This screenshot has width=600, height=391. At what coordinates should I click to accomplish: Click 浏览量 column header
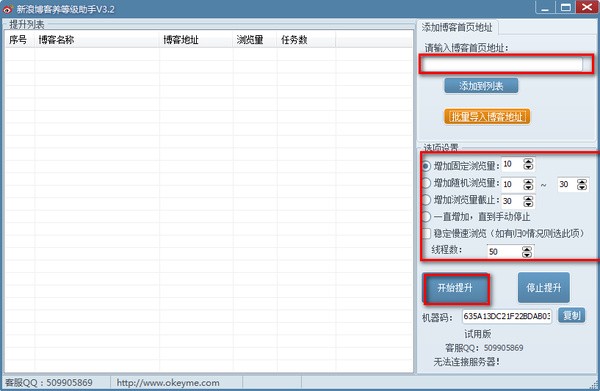point(249,40)
